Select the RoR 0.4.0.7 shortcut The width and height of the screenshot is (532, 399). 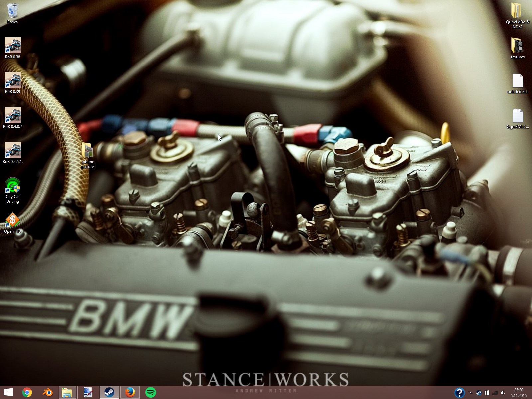[x=12, y=118]
